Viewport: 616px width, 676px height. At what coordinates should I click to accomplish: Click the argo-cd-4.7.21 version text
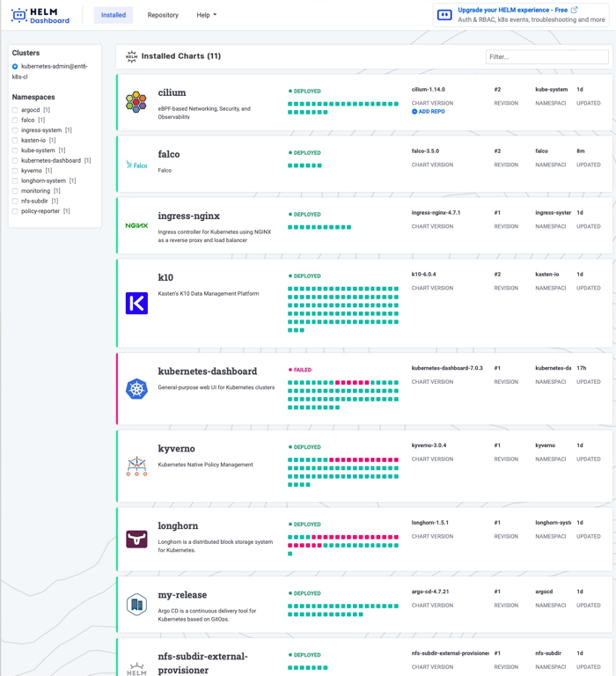pos(430,591)
